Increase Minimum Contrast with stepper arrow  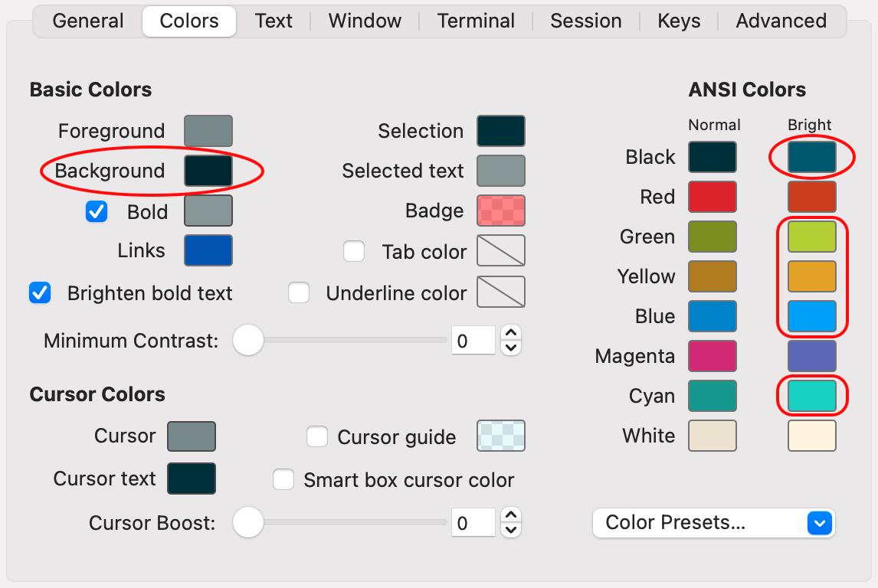point(511,333)
